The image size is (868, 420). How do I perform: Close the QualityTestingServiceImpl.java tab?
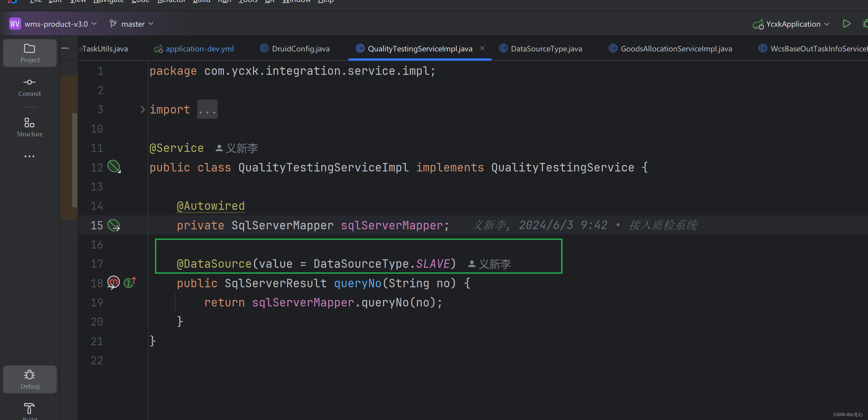click(x=482, y=48)
